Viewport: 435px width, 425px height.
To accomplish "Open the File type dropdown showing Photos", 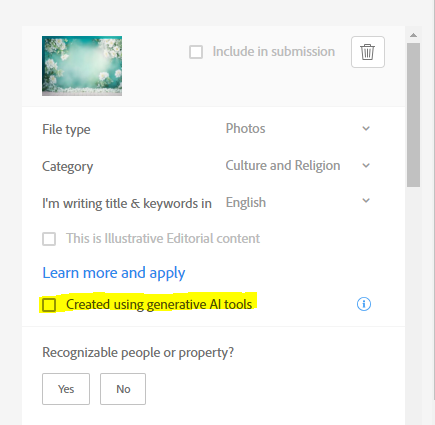I will [x=298, y=129].
